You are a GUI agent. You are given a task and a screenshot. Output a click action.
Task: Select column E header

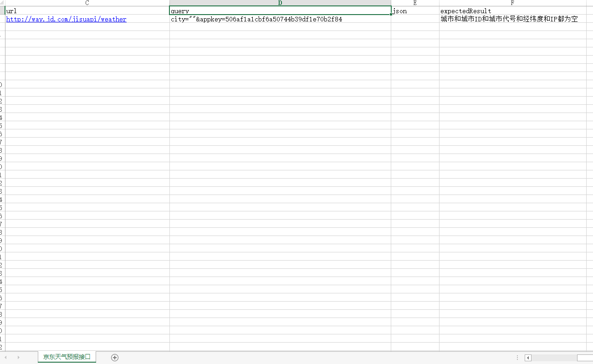(x=415, y=3)
